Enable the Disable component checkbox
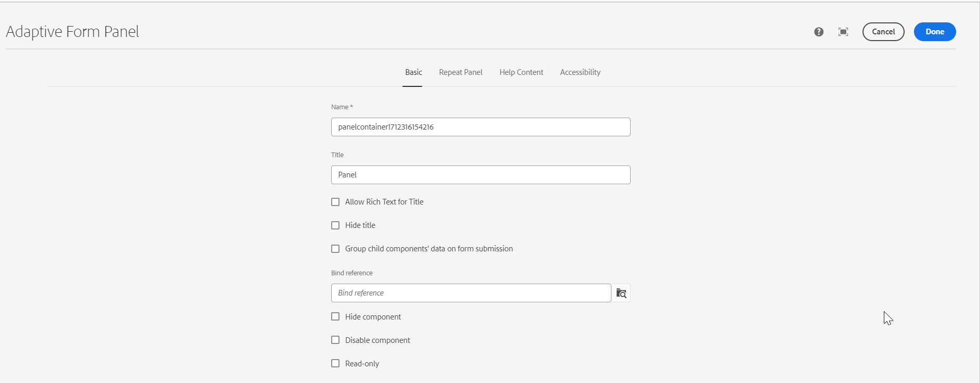Image resolution: width=980 pixels, height=383 pixels. [x=335, y=340]
